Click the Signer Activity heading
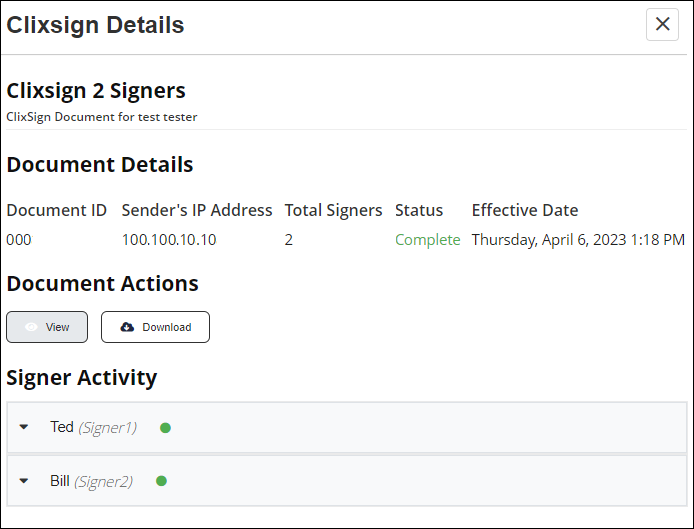This screenshot has height=529, width=694. [x=81, y=378]
